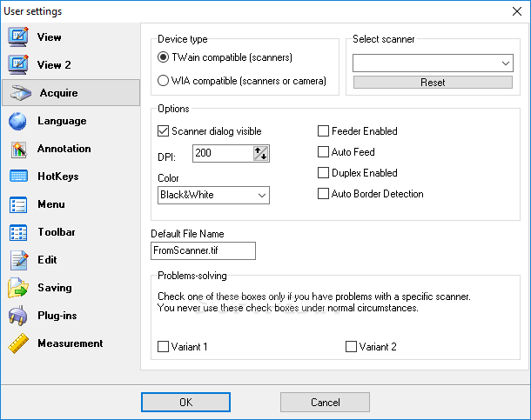Click the DPI value field
This screenshot has height=420, width=531.
[223, 154]
